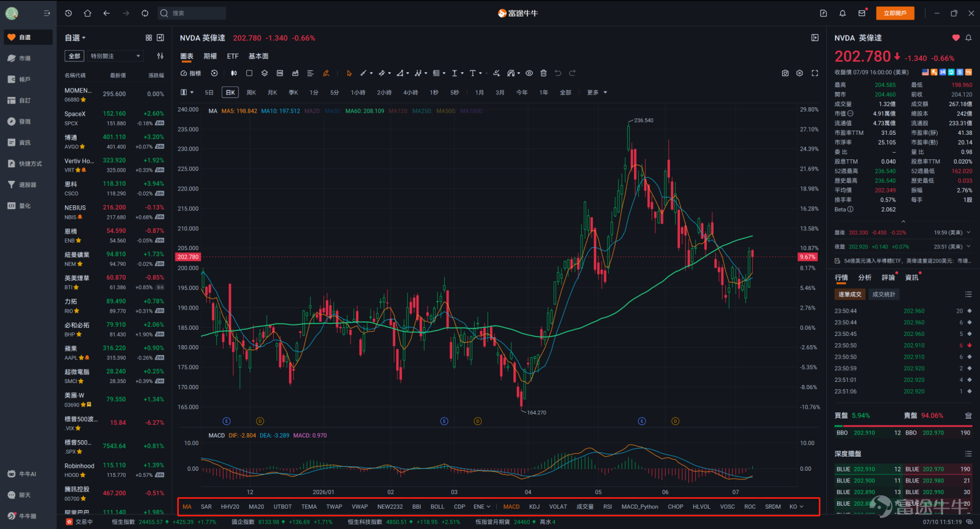Open the mail inbox icon
This screenshot has width=980, height=529.
pyautogui.click(x=862, y=13)
